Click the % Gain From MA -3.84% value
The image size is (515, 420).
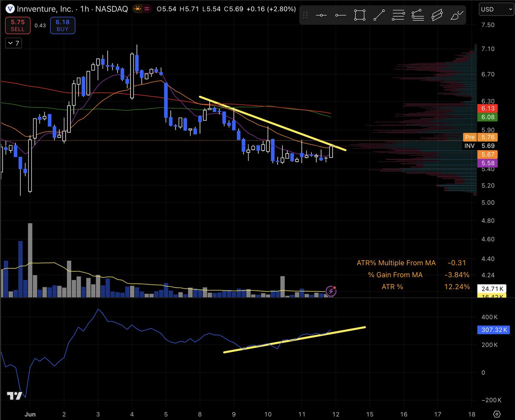[x=457, y=275]
